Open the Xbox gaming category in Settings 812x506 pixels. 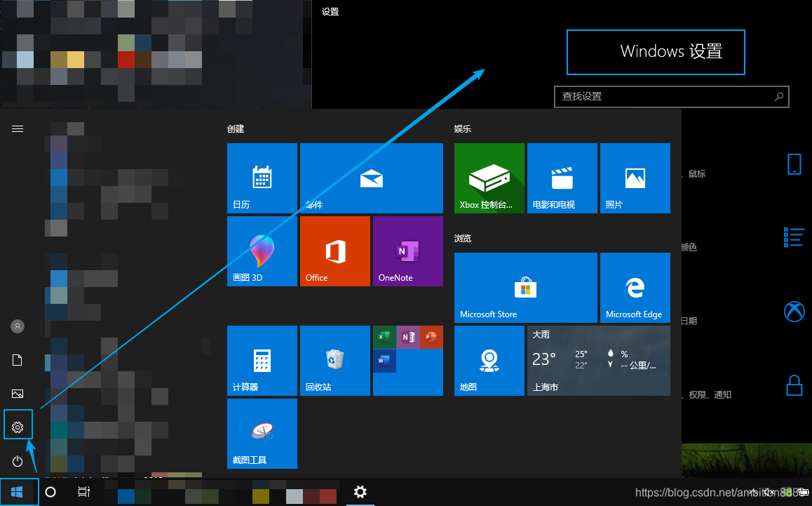pyautogui.click(x=794, y=312)
